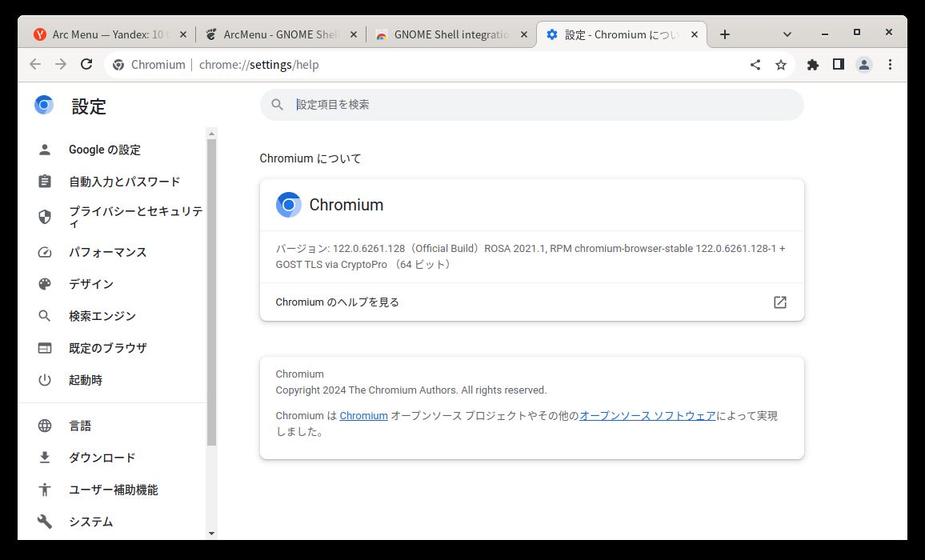Click the magnifier icon for 検索エンジン

[x=45, y=316]
